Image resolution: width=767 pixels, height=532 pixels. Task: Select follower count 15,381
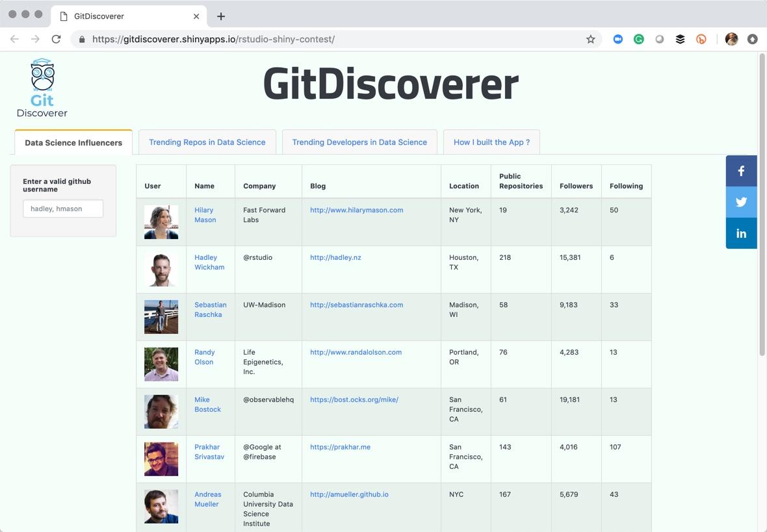570,258
